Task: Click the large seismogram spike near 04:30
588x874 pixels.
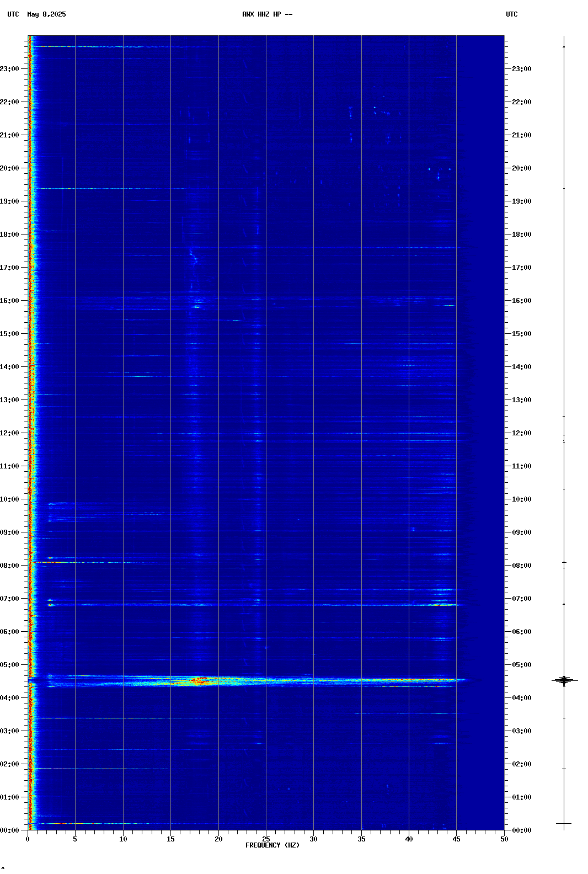Action: click(564, 680)
